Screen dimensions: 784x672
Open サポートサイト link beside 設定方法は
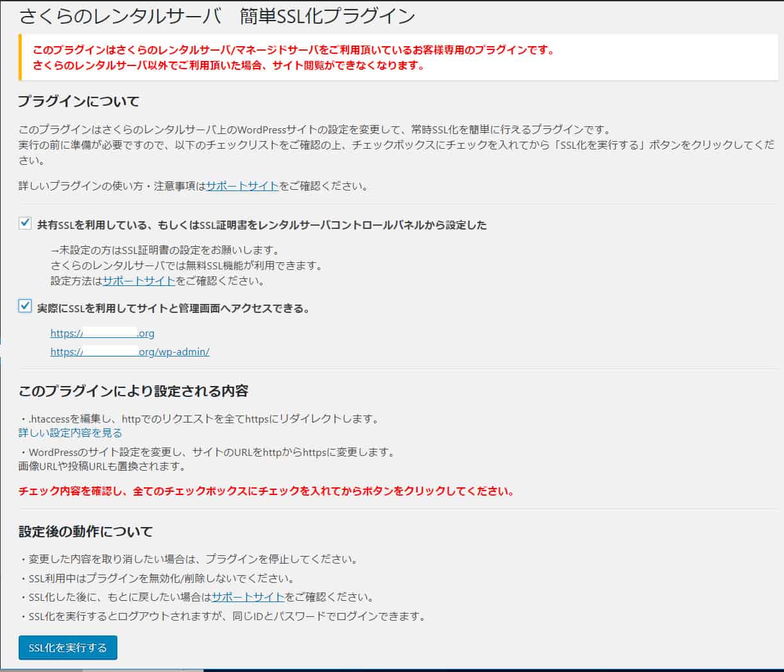(139, 281)
